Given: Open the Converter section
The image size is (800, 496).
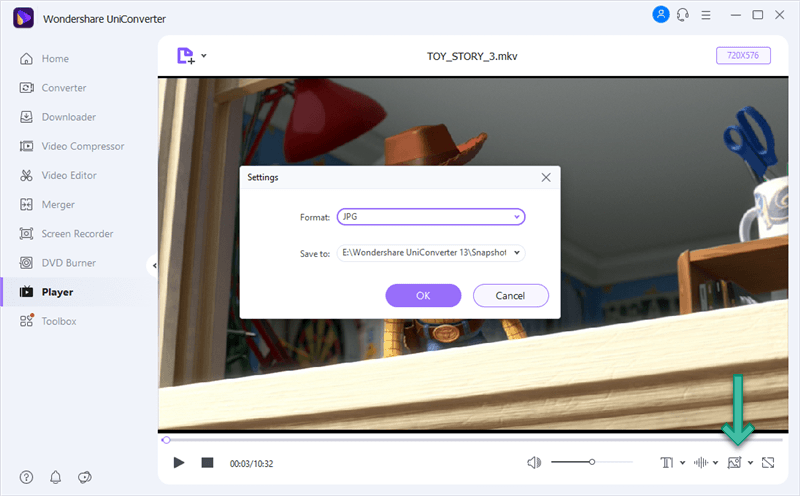Looking at the screenshot, I should point(53,88).
